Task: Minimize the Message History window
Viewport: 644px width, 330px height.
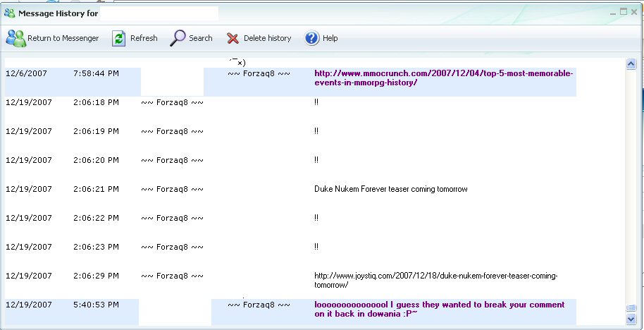Action: (612, 12)
